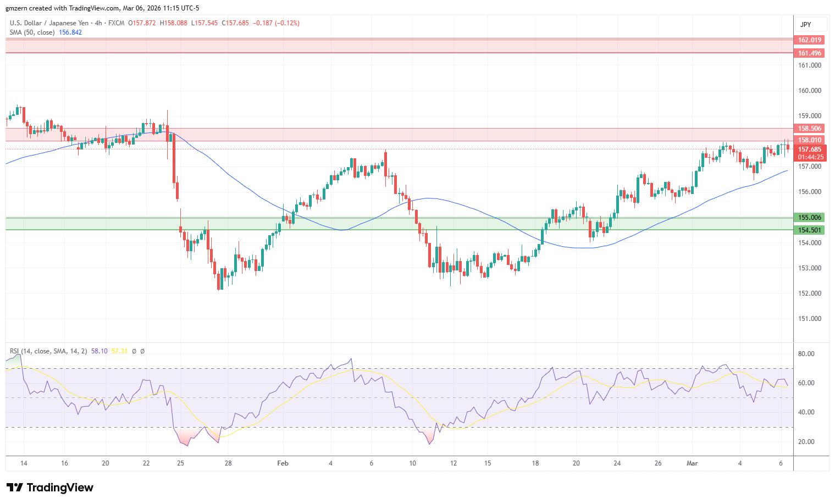835x504 pixels.
Task: Click the 28 date on time axis
Action: 228,463
